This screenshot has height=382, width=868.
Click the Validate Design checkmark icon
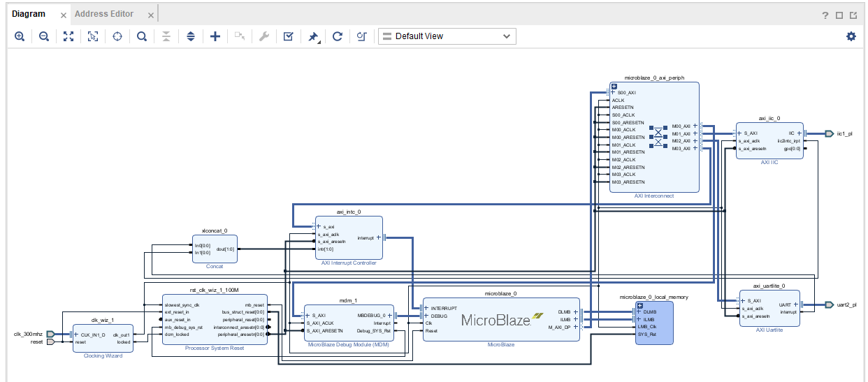coord(288,36)
